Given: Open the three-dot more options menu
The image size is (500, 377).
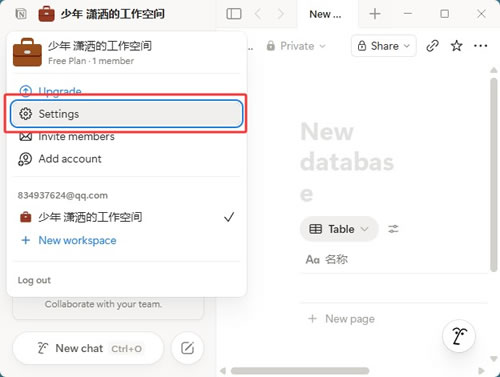Looking at the screenshot, I should (480, 46).
